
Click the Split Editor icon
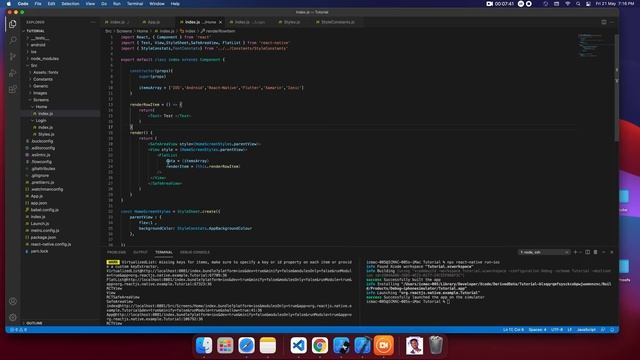tap(604, 22)
